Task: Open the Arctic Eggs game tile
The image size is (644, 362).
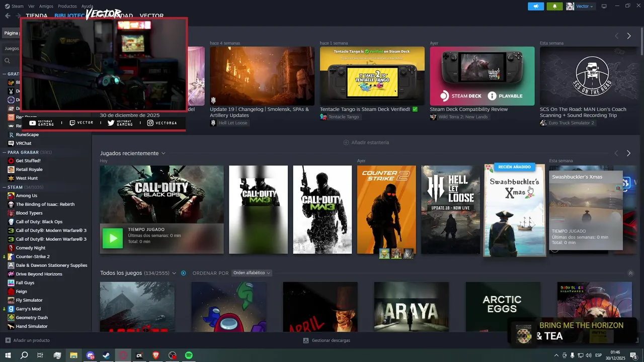Action: 503,307
